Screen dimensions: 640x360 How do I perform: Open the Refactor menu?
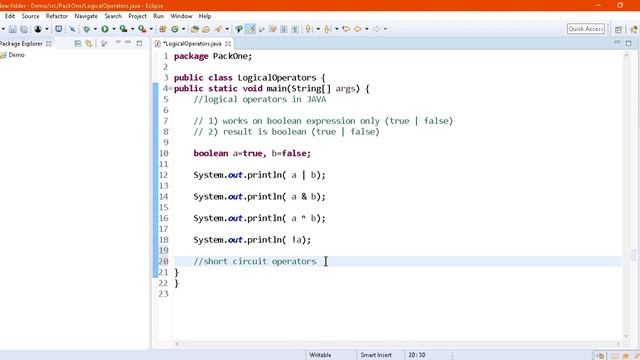(57, 16)
